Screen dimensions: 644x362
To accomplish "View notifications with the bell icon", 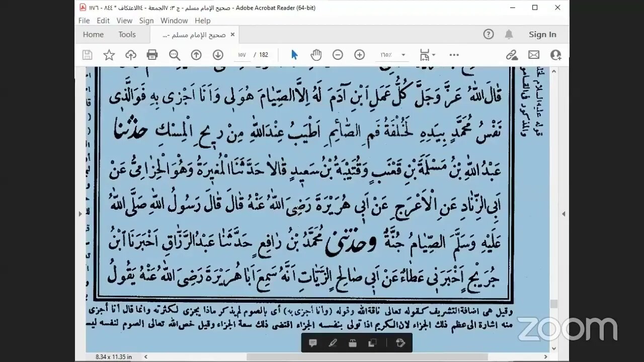I will (509, 34).
